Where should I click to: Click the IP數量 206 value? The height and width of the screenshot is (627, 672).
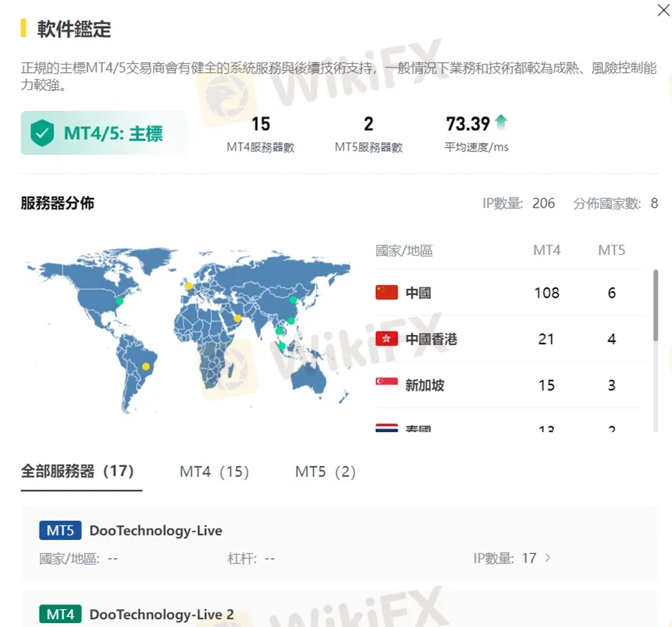pyautogui.click(x=542, y=203)
